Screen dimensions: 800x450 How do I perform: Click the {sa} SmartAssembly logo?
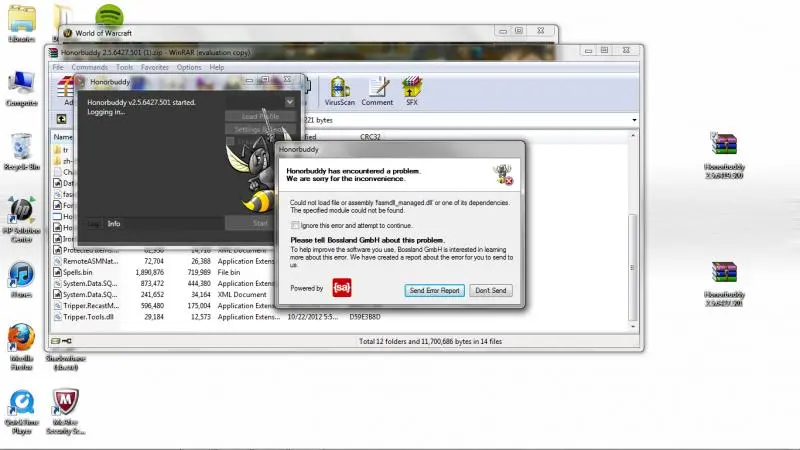point(341,288)
